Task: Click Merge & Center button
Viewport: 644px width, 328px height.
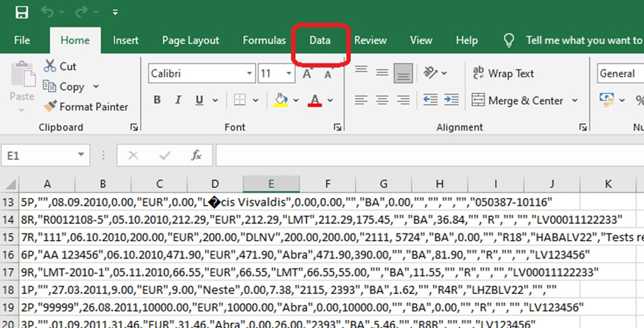Action: pyautogui.click(x=517, y=100)
